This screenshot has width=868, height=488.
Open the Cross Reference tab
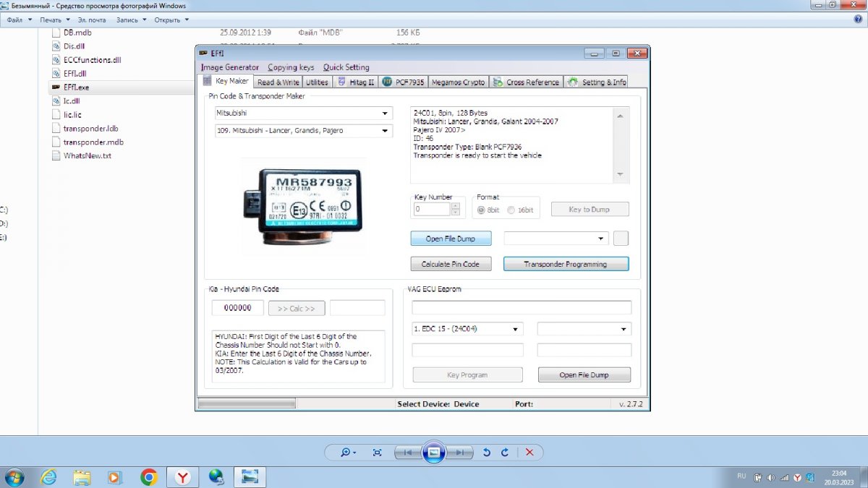[527, 82]
